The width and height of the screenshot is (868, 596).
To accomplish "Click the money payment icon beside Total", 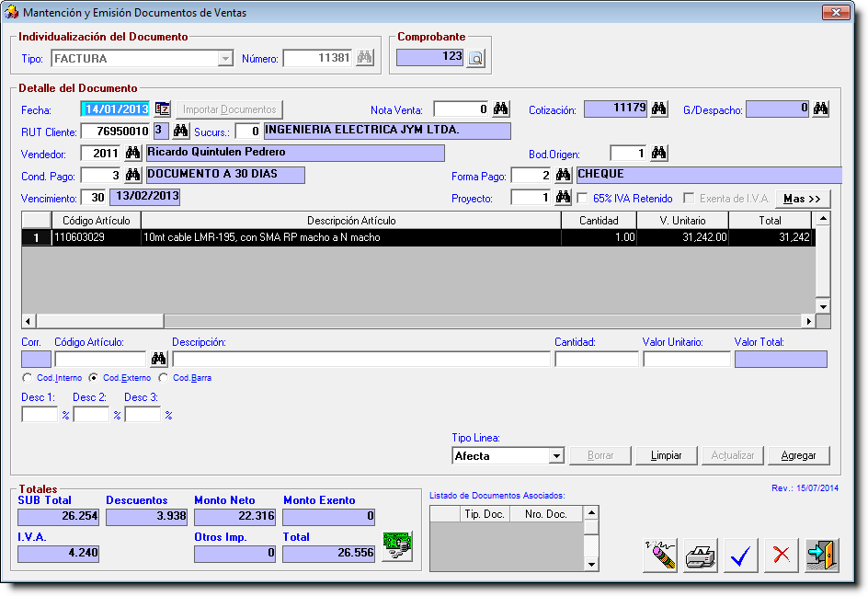I will pyautogui.click(x=397, y=546).
